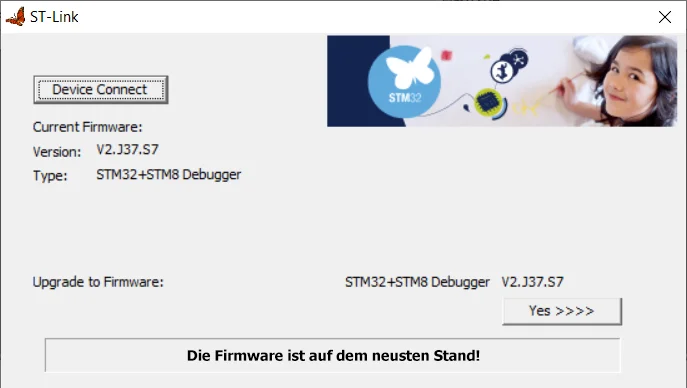The image size is (687, 388).
Task: Click the version value beside the Version: label
Action: (x=127, y=150)
